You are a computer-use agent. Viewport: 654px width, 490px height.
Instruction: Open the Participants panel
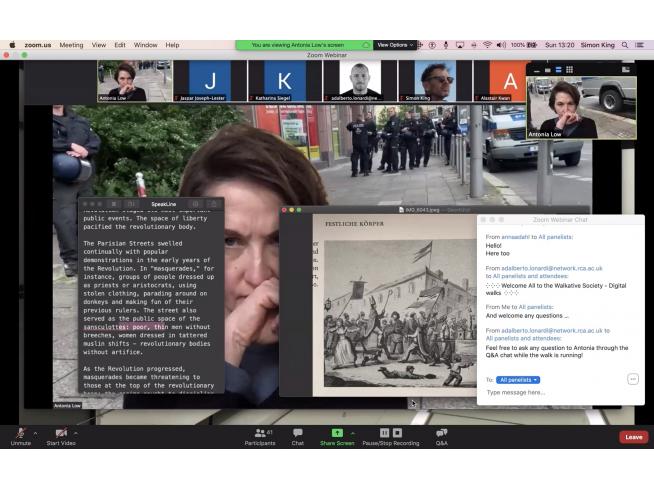[261, 433]
